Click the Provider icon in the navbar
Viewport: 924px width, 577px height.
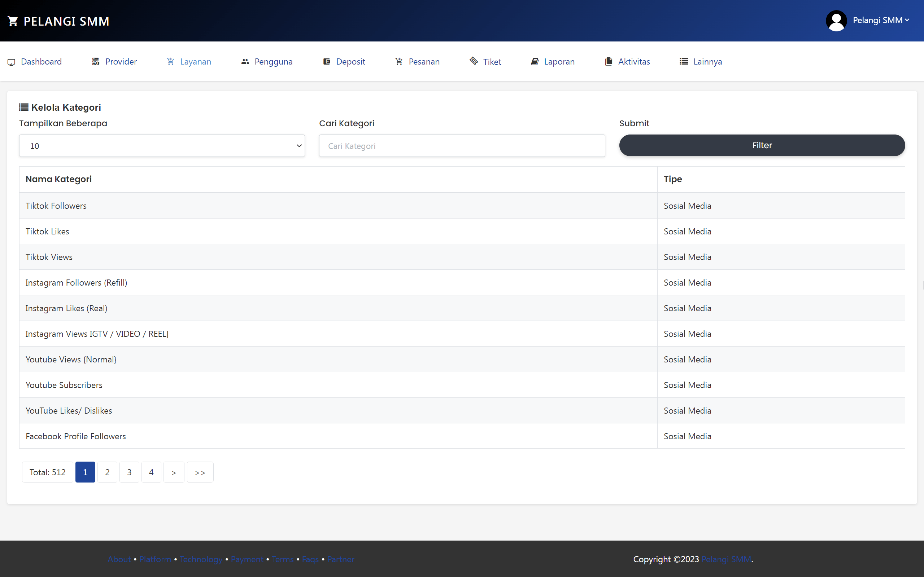pos(95,61)
